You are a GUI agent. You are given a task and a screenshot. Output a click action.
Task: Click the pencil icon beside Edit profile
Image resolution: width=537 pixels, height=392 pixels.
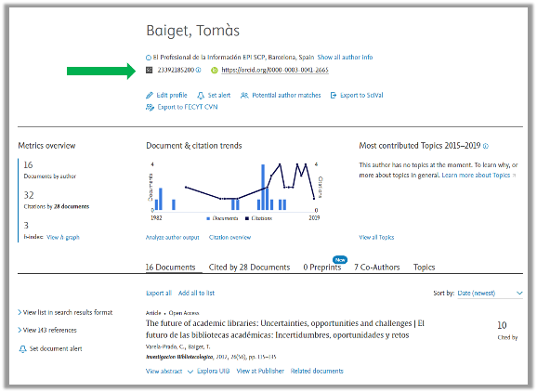150,95
